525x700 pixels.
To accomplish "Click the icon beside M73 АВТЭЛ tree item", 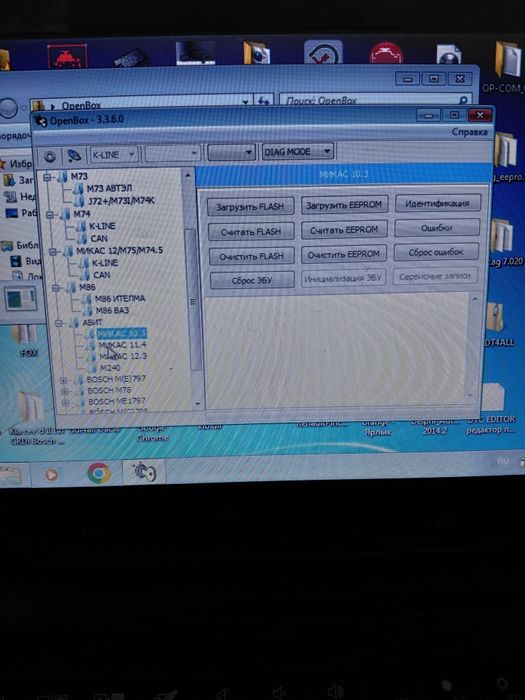I will [79, 188].
